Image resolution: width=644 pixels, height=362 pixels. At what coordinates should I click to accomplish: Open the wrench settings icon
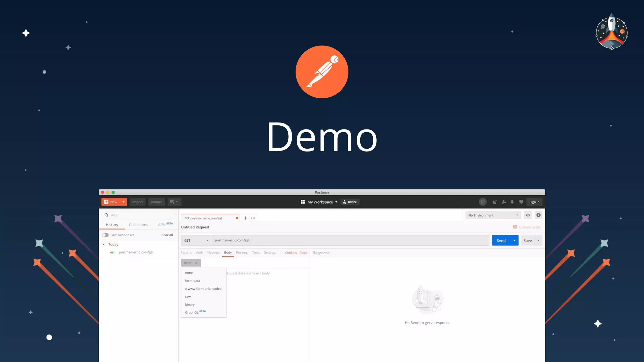504,202
